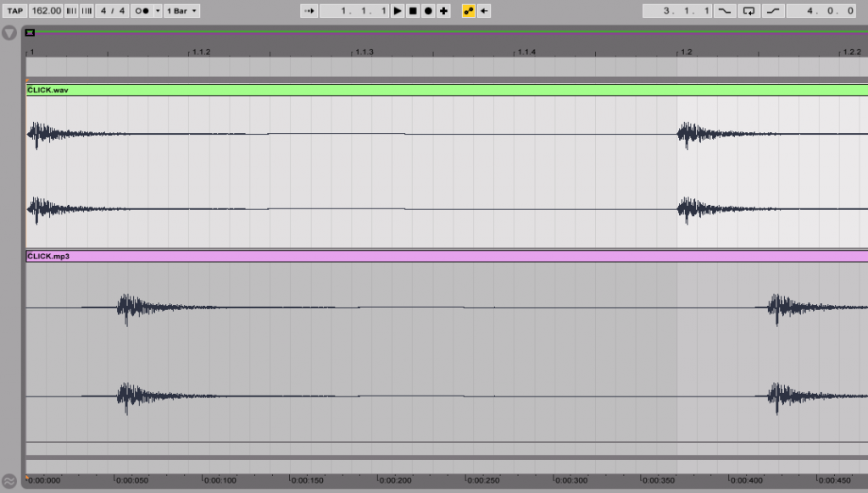Click the tempo nudge down icon
This screenshot has width=868, height=493.
(73, 10)
